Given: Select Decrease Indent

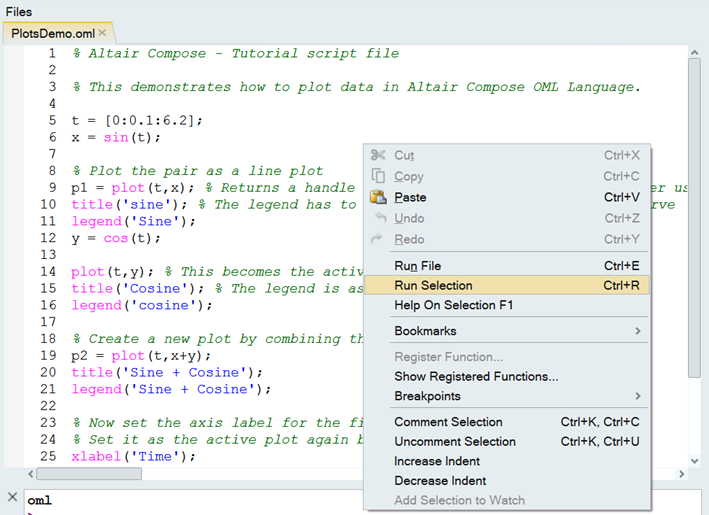Looking at the screenshot, I should click(440, 480).
